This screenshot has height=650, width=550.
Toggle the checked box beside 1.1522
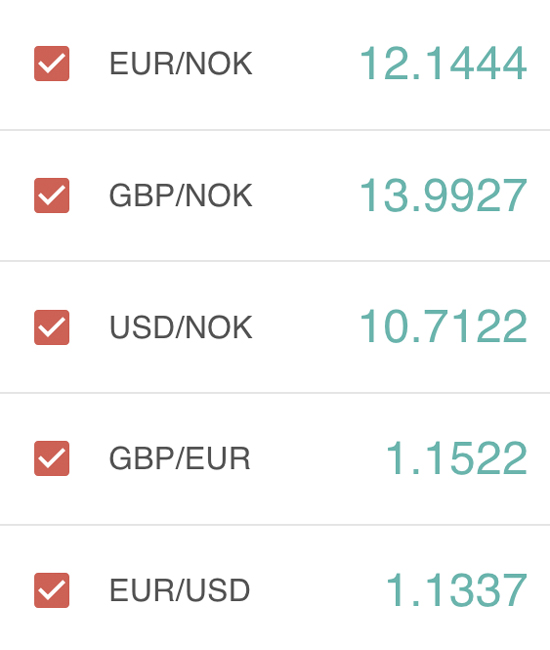point(51,458)
